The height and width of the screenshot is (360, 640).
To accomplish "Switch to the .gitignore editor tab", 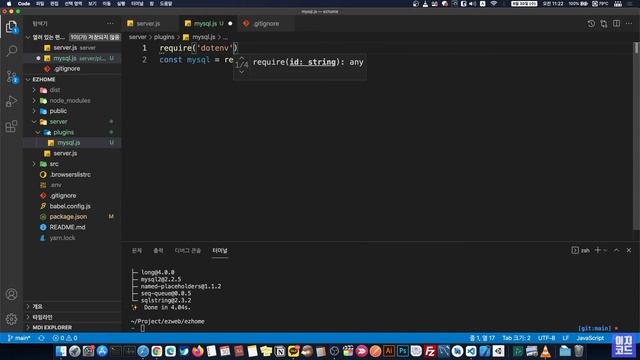I will pos(266,24).
